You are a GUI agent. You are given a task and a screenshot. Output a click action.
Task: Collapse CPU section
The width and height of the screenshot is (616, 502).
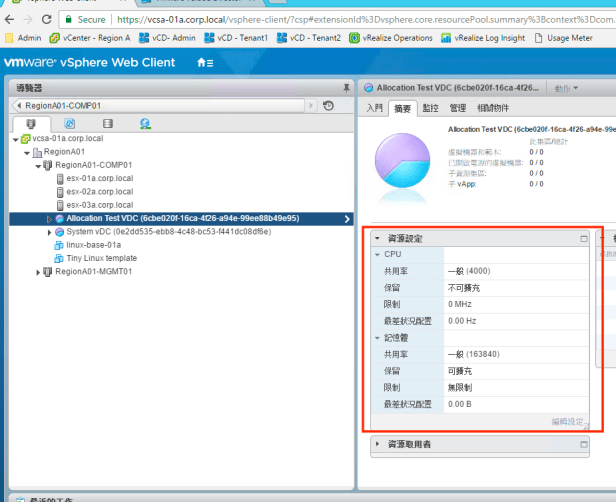click(x=377, y=255)
